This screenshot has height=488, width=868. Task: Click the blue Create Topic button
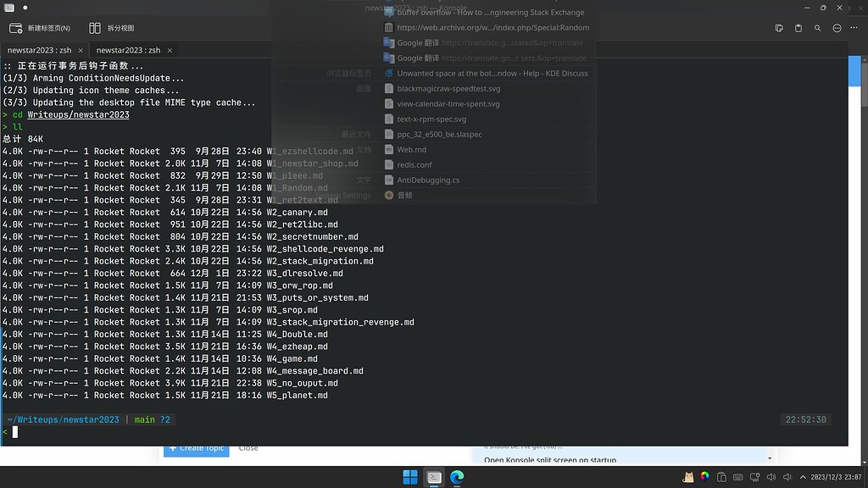point(196,448)
